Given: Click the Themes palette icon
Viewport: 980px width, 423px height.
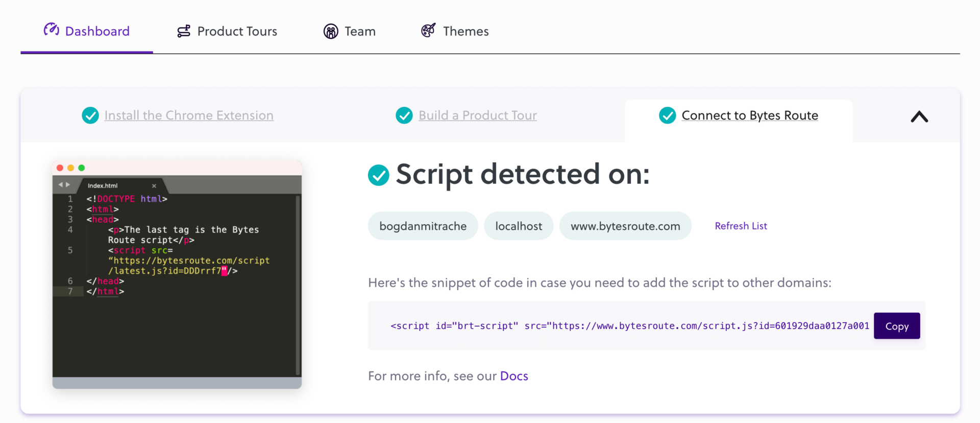Looking at the screenshot, I should [x=428, y=30].
